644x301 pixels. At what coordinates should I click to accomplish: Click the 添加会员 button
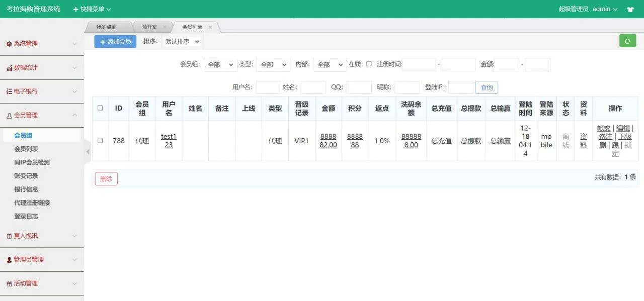point(115,42)
